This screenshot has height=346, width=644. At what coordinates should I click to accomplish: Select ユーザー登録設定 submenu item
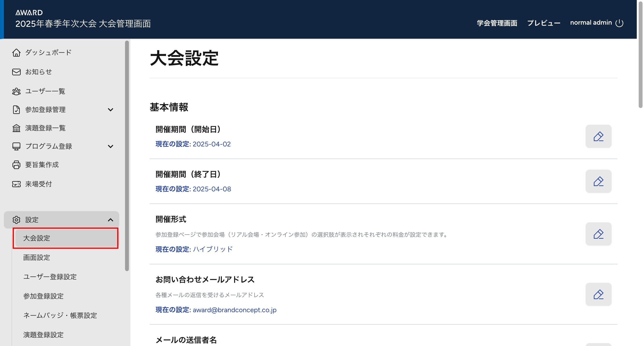(50, 277)
